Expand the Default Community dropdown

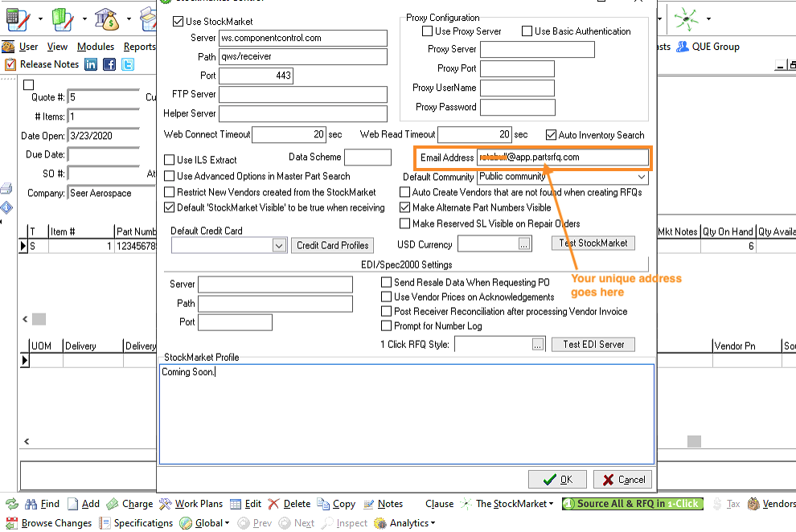point(642,177)
